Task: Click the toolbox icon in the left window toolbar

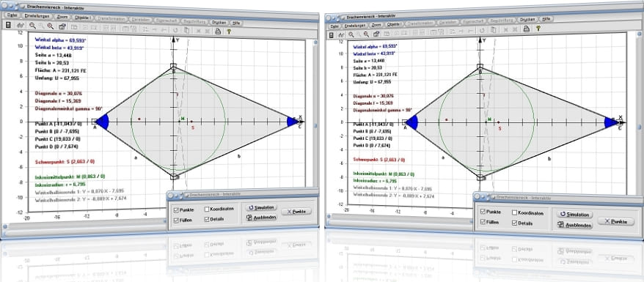Action: 62,26
